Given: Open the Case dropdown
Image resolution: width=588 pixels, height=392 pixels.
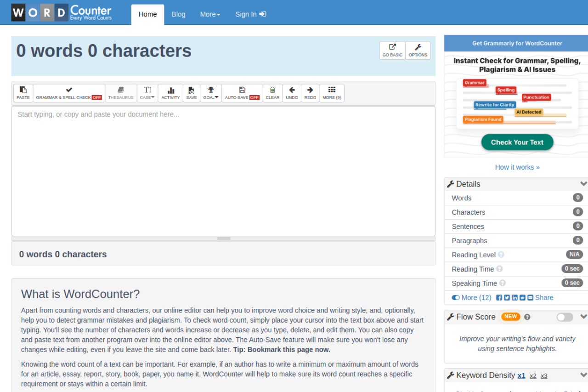Looking at the screenshot, I should pos(147,93).
